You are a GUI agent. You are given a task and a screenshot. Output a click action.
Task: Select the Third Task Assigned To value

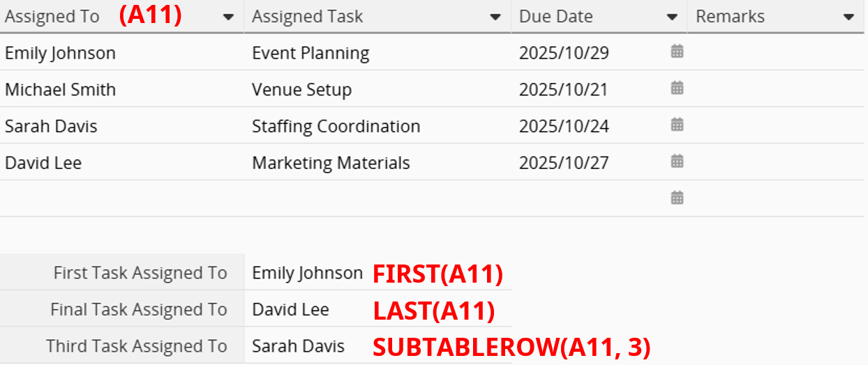point(298,346)
